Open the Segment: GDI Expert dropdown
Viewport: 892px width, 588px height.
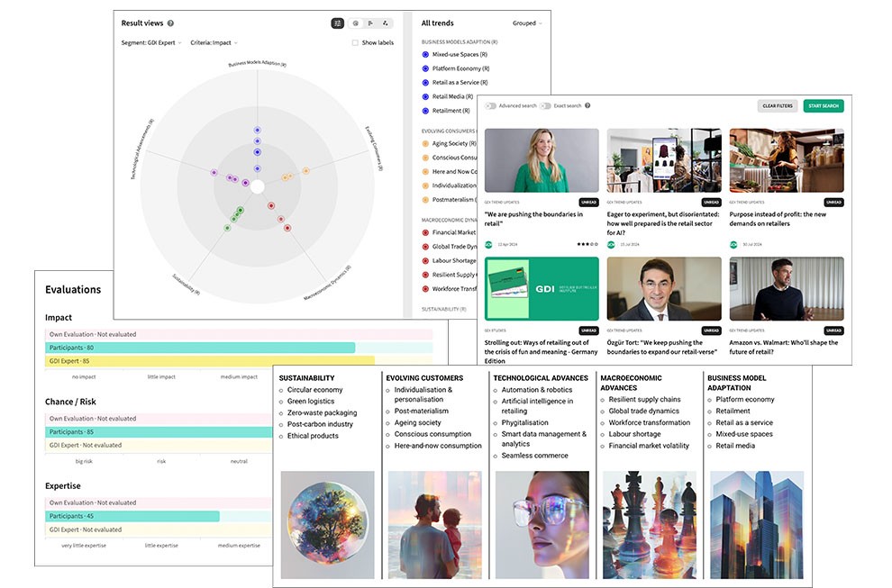[x=151, y=42]
